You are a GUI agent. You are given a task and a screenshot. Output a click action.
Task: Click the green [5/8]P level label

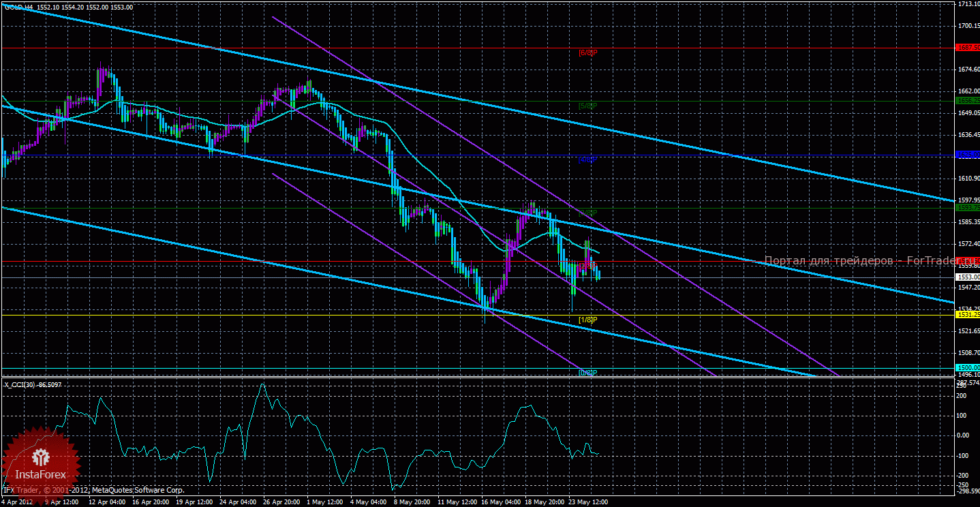[x=587, y=106]
